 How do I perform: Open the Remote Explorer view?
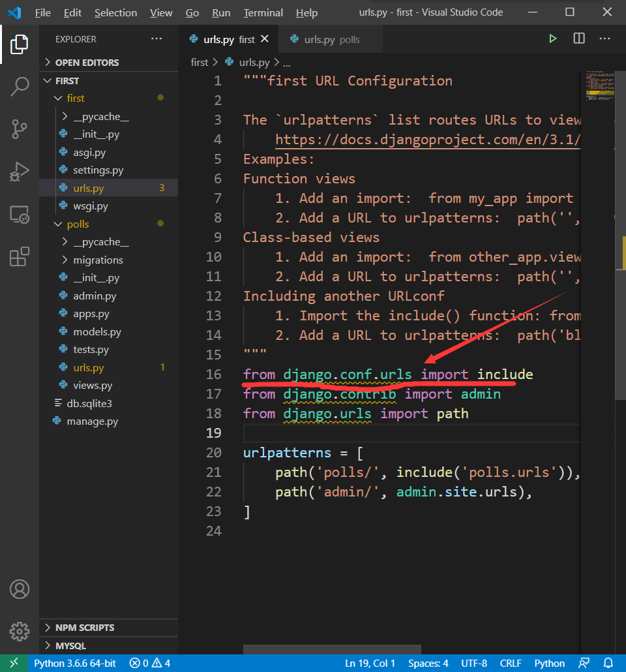pos(20,214)
